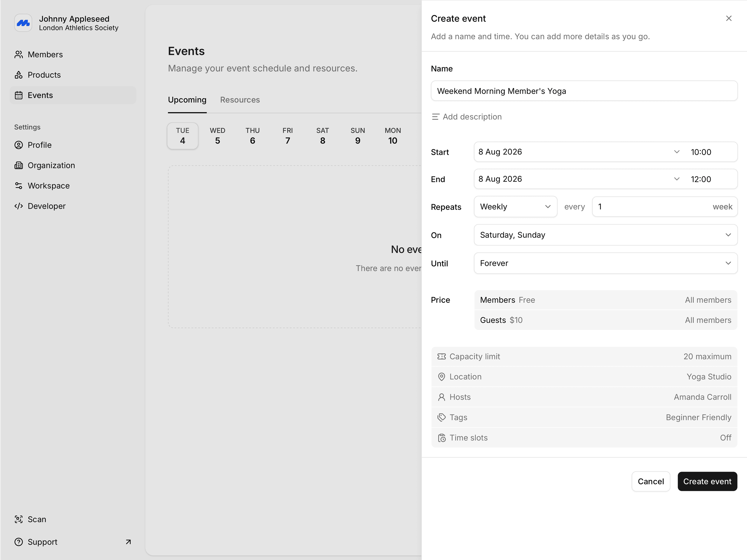Viewport: 747px width, 560px height.
Task: Click the Events calendar icon
Action: pos(18,95)
